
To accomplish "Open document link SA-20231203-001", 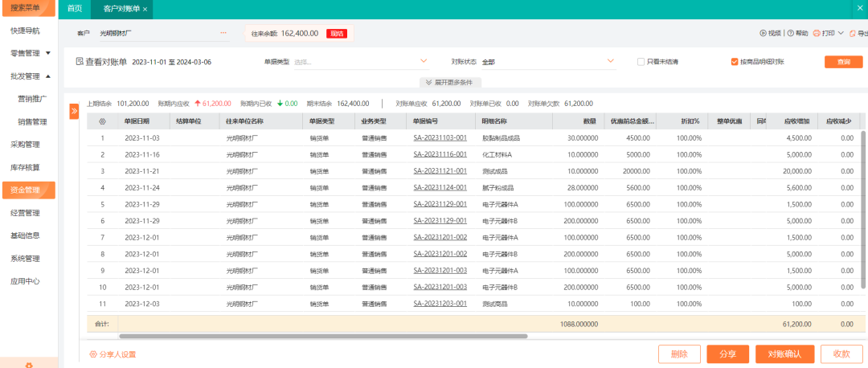I will tap(440, 303).
